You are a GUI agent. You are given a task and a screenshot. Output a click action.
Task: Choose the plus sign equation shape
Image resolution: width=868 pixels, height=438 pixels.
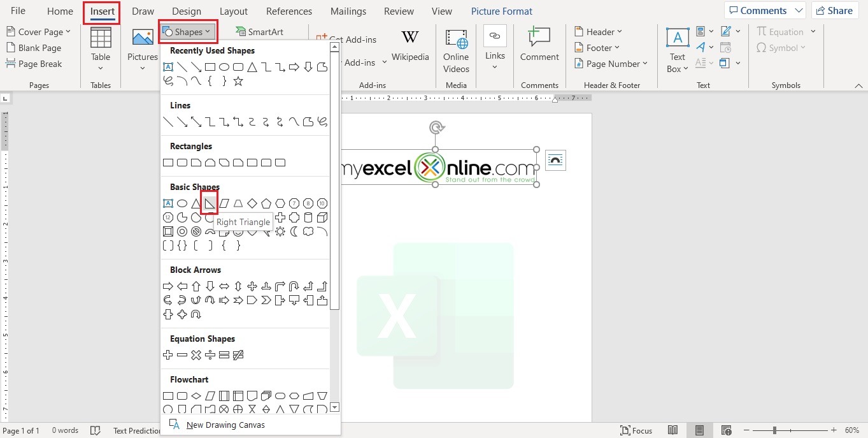coord(168,355)
